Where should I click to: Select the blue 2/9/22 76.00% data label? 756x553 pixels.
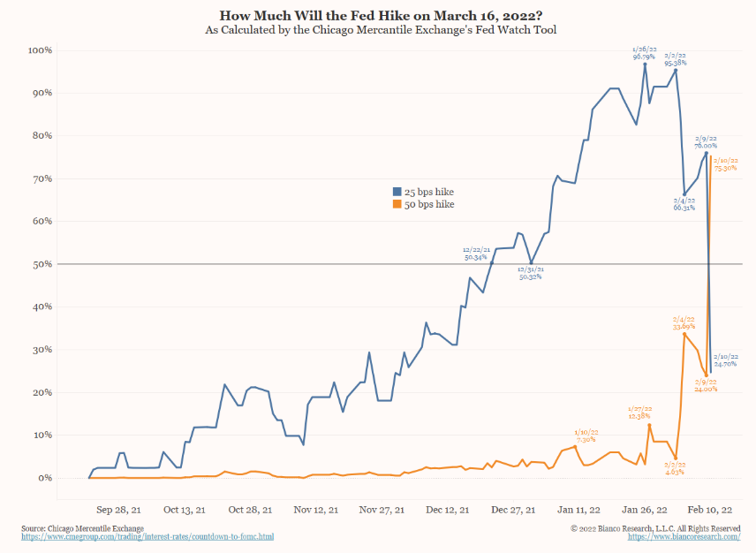(705, 142)
